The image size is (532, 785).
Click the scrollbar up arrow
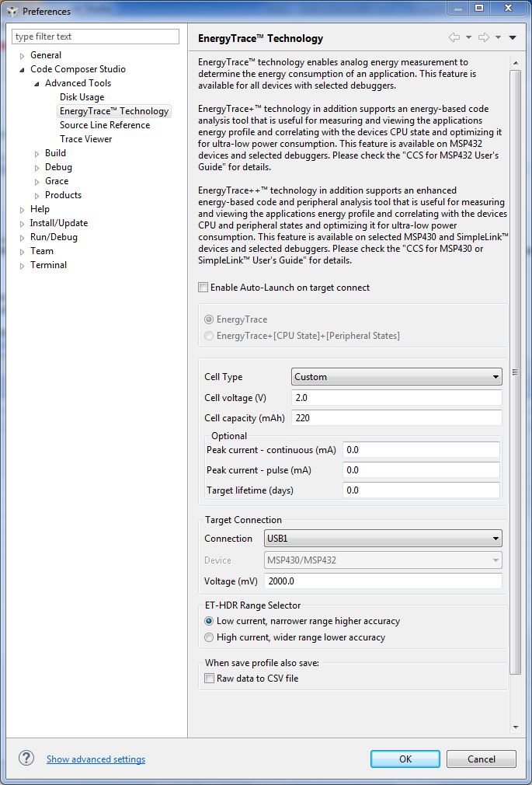point(516,63)
